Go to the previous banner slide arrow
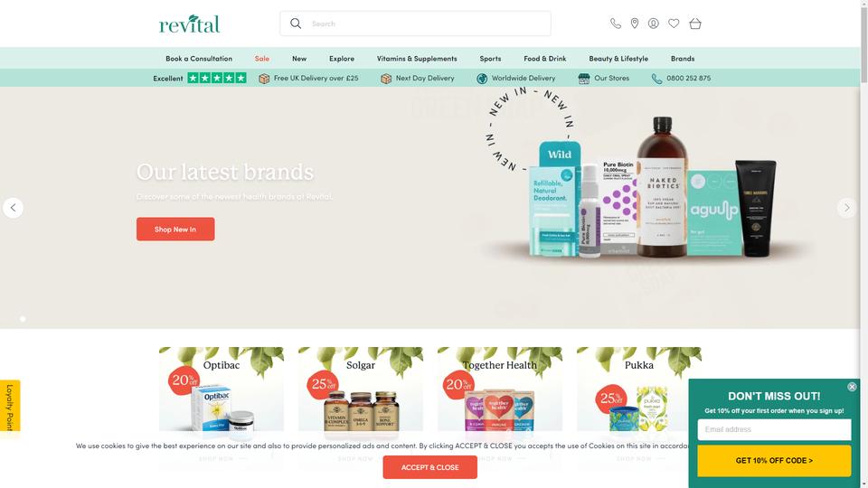Viewport: 868px width, 488px height. coord(14,208)
